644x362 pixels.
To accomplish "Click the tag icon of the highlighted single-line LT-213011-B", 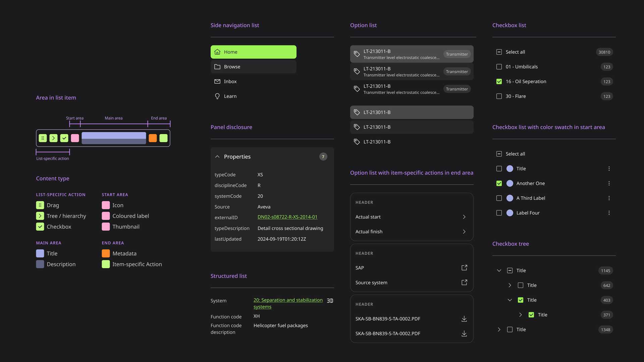I will coord(357,112).
